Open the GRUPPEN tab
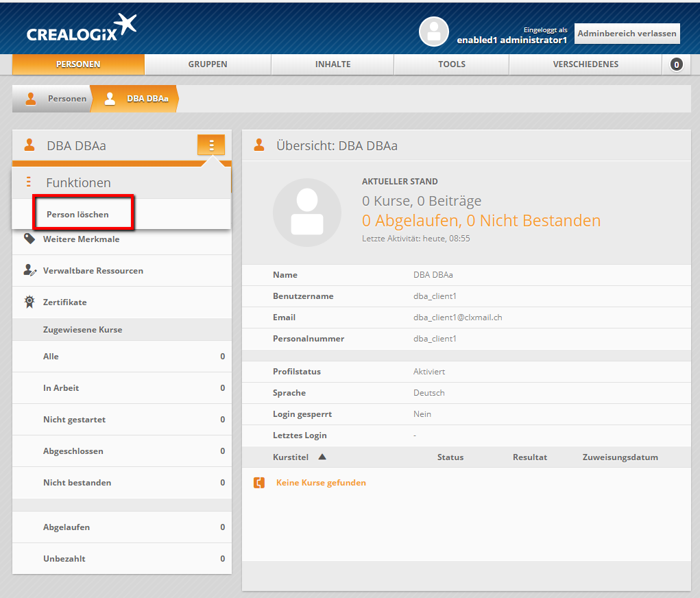Screen dimensions: 700x598 pos(208,64)
